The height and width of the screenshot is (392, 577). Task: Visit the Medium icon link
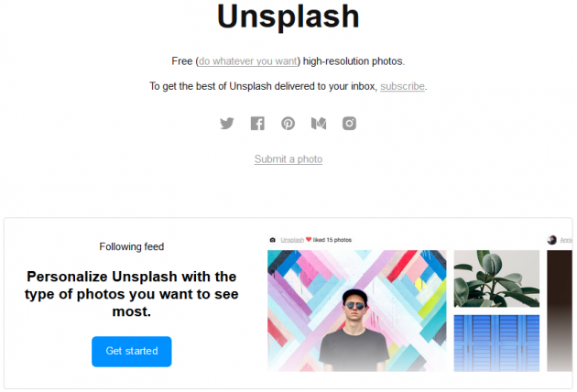(319, 124)
